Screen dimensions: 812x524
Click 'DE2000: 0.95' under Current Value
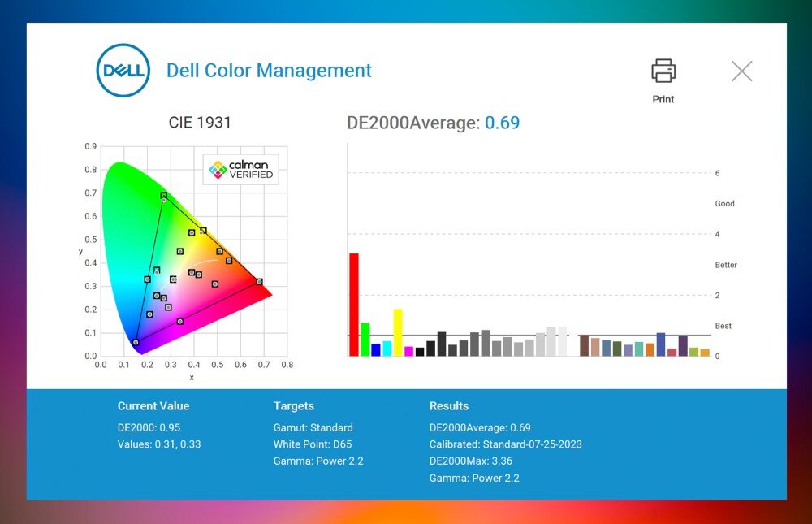149,427
